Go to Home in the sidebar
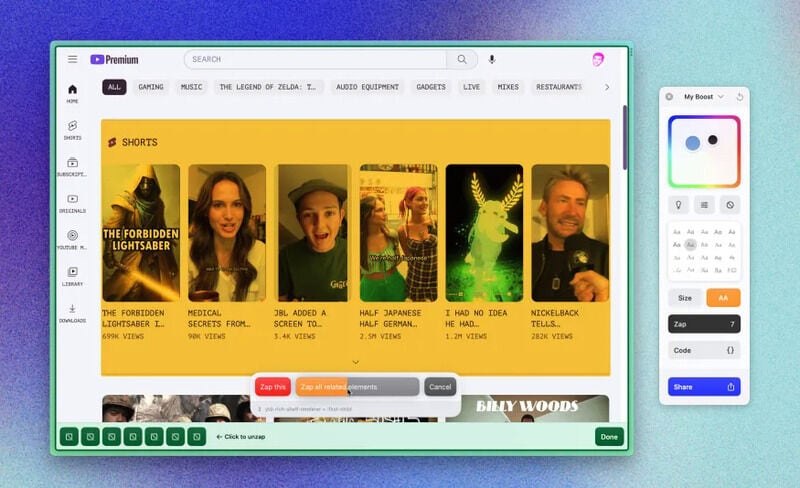 click(72, 93)
